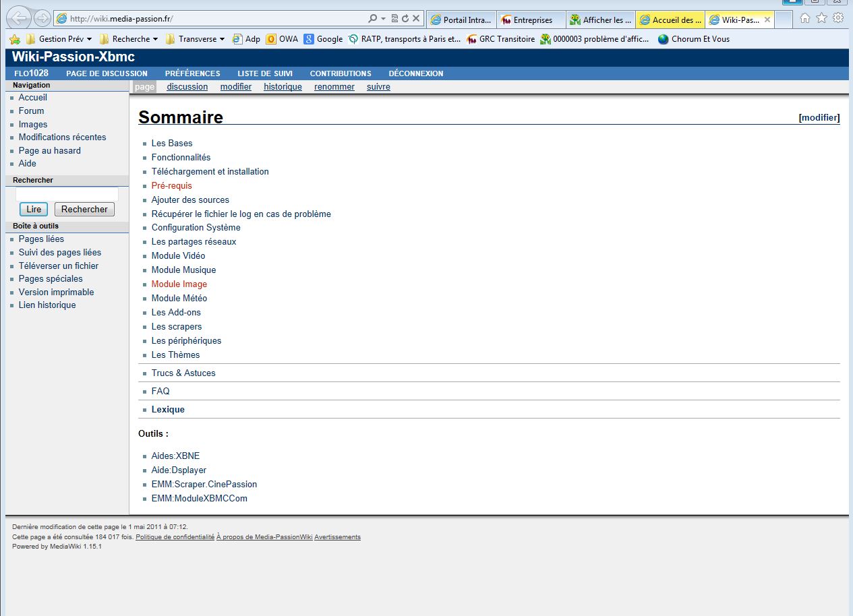Expand the Recherche favorites folder

(x=128, y=39)
